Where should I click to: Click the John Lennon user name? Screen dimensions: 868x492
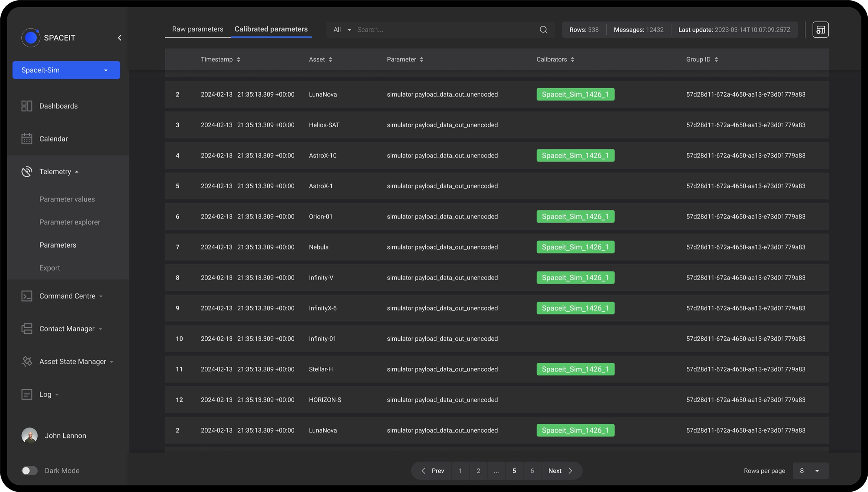click(65, 436)
